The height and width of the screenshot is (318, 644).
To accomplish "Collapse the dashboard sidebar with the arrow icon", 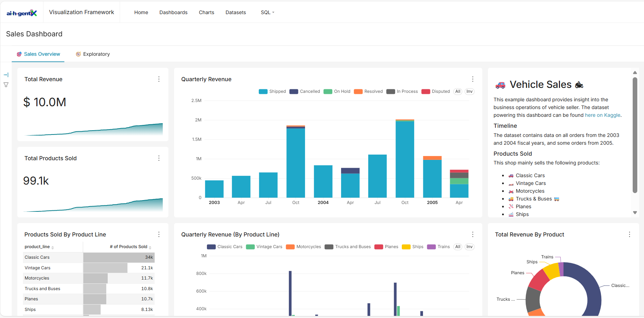I will pos(6,74).
